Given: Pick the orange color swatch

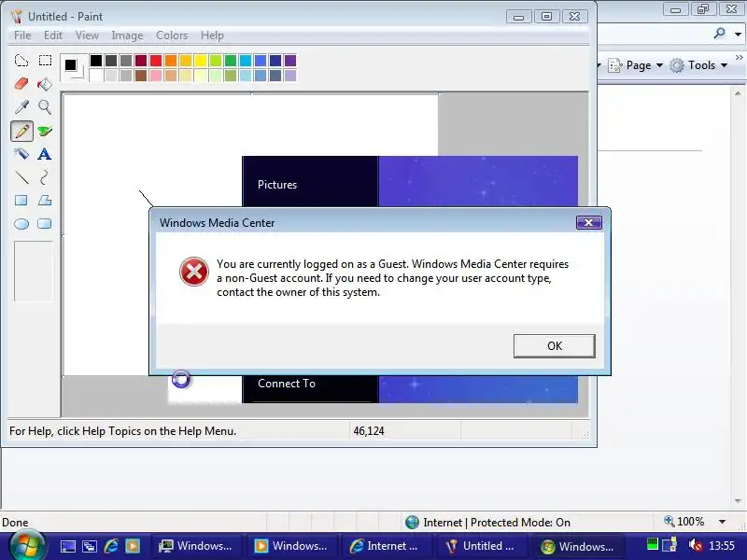Looking at the screenshot, I should click(x=171, y=61).
